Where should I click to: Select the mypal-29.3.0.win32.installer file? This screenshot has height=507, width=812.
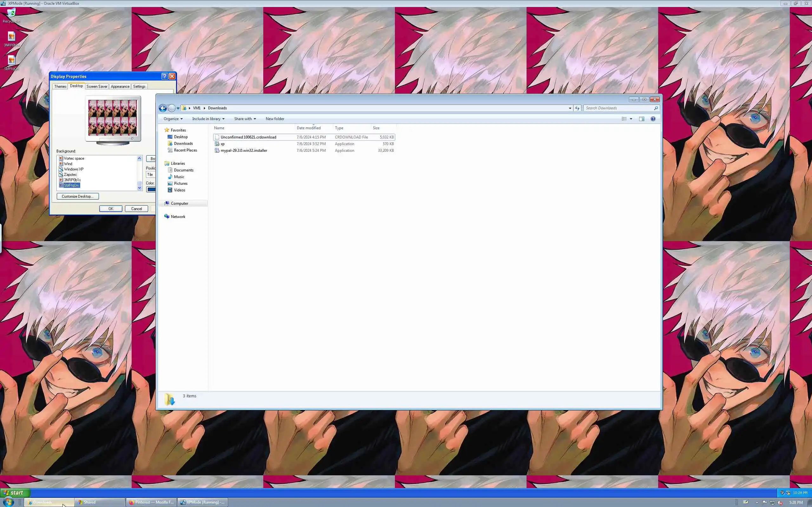click(244, 151)
